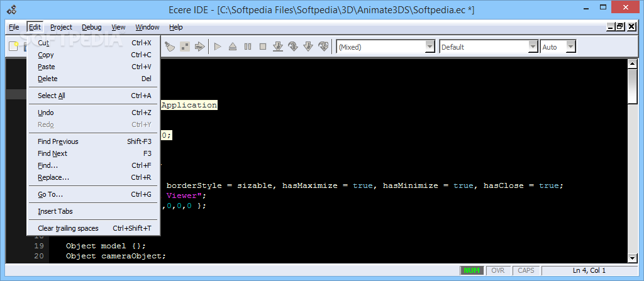
Task: Open the File menu
Action: (x=14, y=27)
